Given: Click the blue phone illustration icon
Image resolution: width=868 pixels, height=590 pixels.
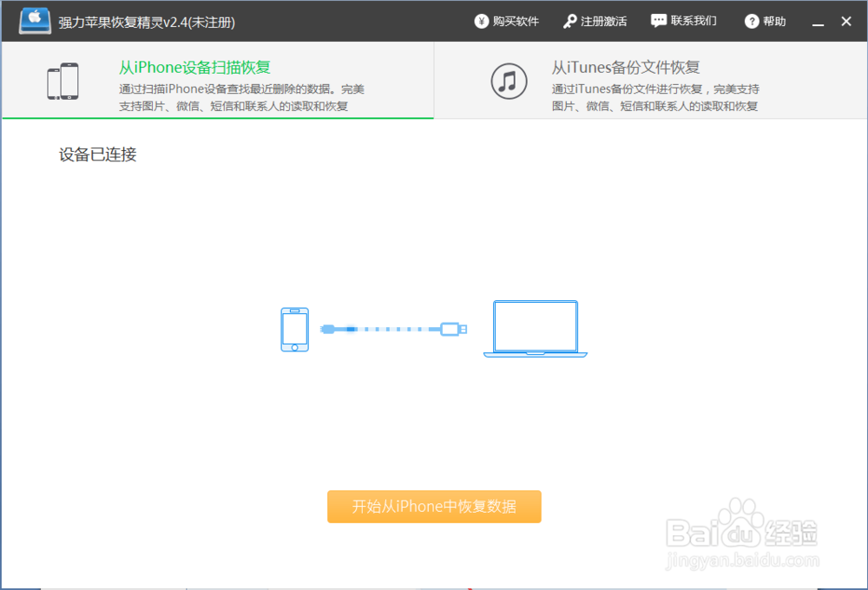Looking at the screenshot, I should 294,330.
